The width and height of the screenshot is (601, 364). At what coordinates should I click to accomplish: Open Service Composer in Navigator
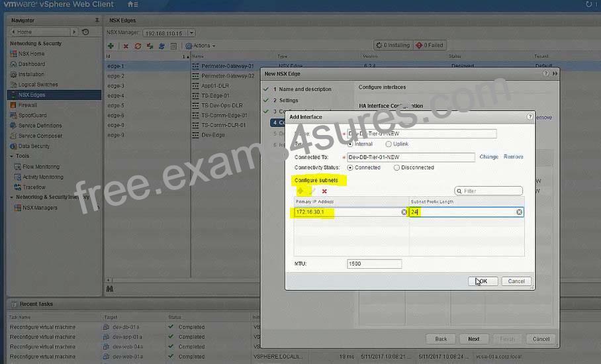(x=40, y=136)
